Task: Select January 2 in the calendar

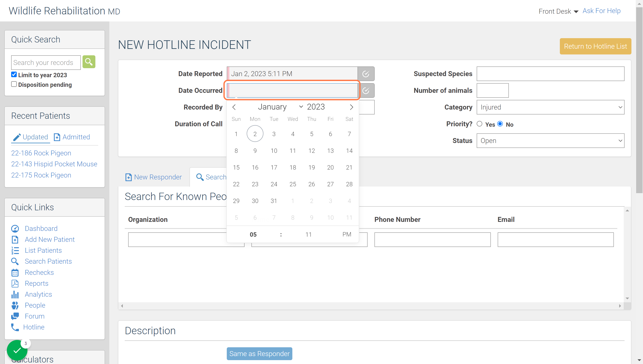Action: [x=255, y=134]
